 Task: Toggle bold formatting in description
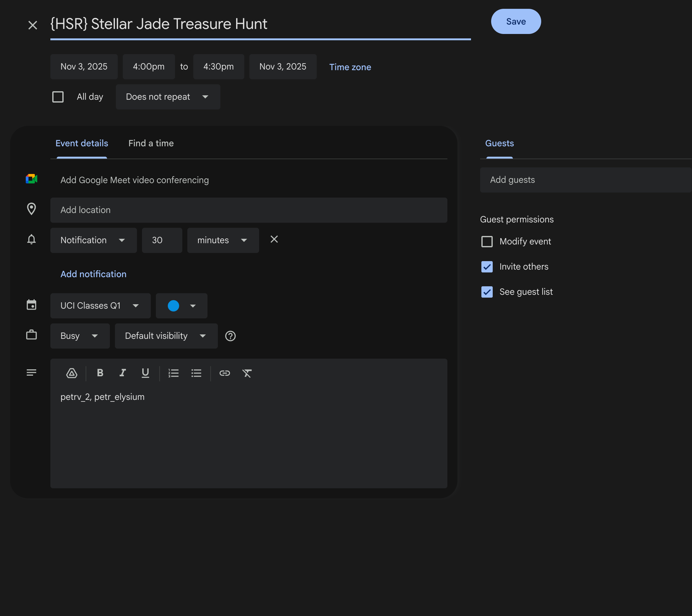coord(100,373)
